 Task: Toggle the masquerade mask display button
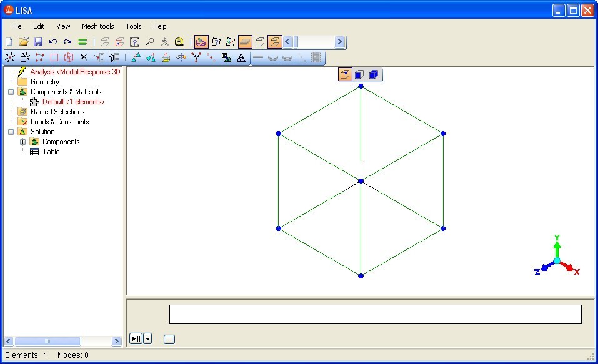coord(201,42)
